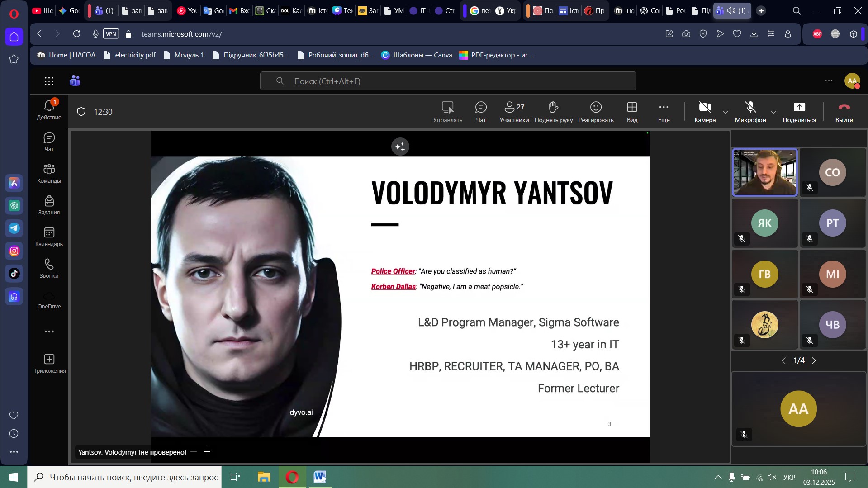Viewport: 868px width, 488px height.
Task: Open the Звонки calls section
Action: pyautogui.click(x=49, y=269)
